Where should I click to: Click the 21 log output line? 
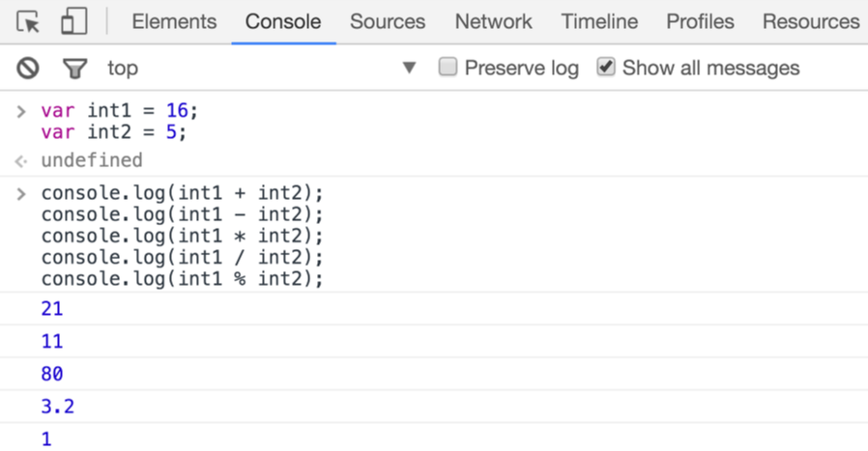(x=52, y=309)
